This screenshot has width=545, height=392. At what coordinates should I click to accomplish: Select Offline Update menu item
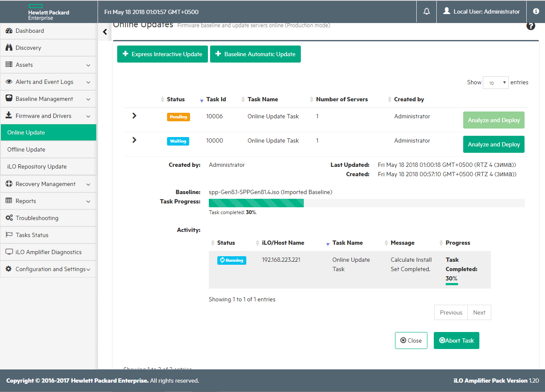coord(26,149)
